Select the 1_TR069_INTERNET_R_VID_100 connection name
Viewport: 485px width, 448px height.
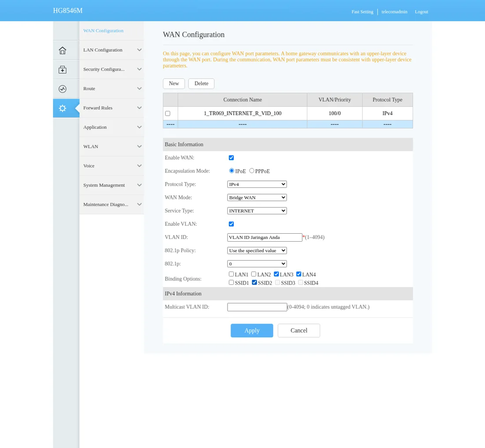[242, 113]
